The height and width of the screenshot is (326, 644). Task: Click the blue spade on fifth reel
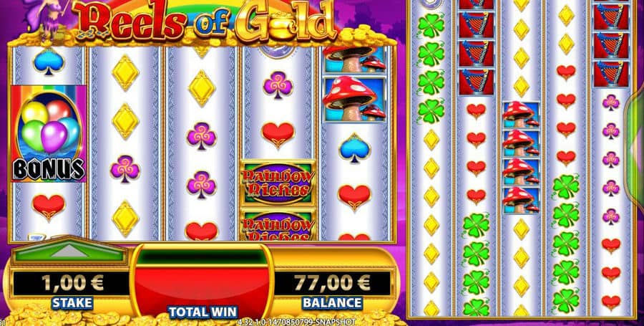(354, 148)
